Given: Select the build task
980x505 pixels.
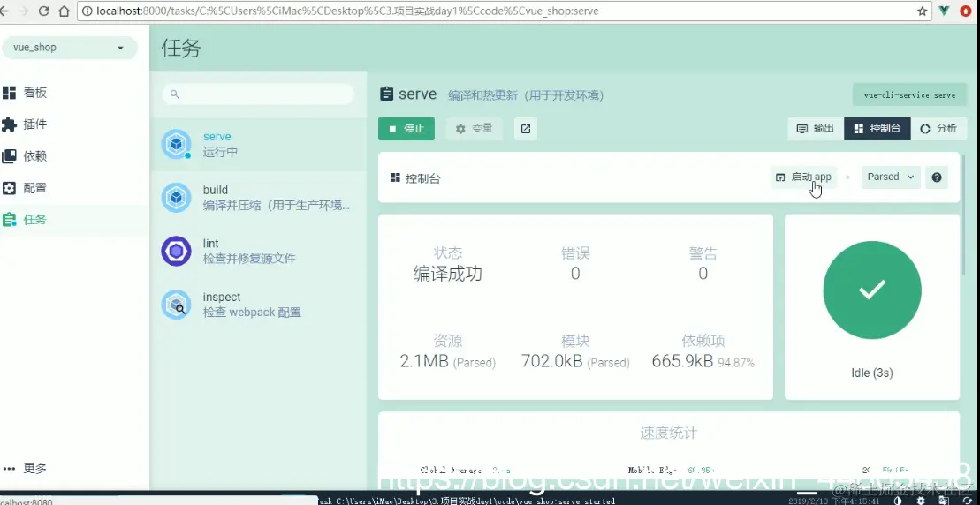Looking at the screenshot, I should click(258, 198).
